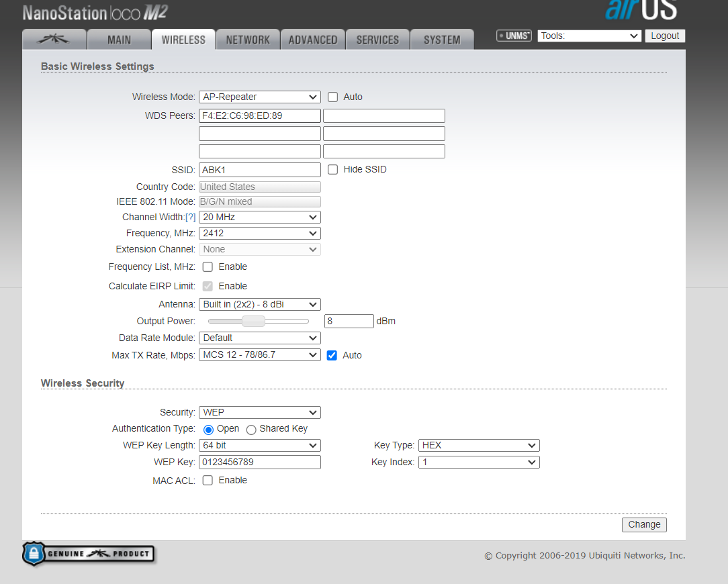Expand the Channel Width dropdown
The width and height of the screenshot is (728, 584).
pyautogui.click(x=259, y=217)
